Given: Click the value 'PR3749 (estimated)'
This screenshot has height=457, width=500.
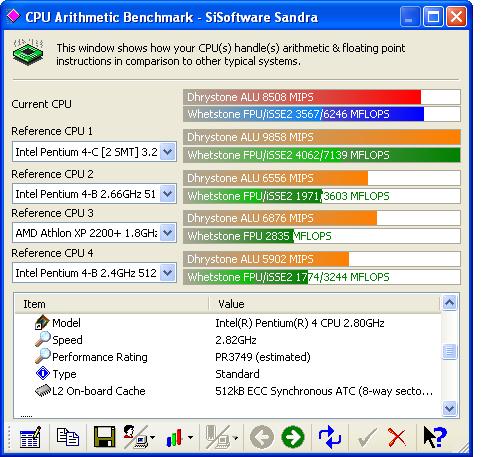Looking at the screenshot, I should point(263,357).
